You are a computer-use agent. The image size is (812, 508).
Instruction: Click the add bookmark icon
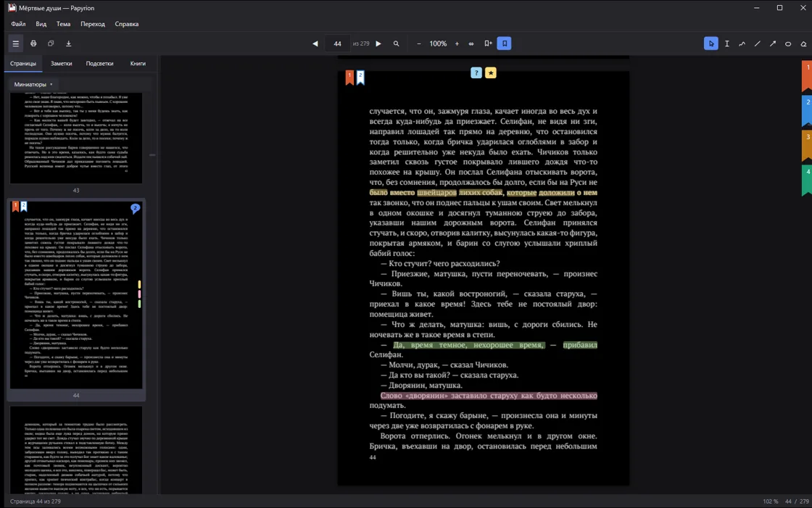point(488,43)
